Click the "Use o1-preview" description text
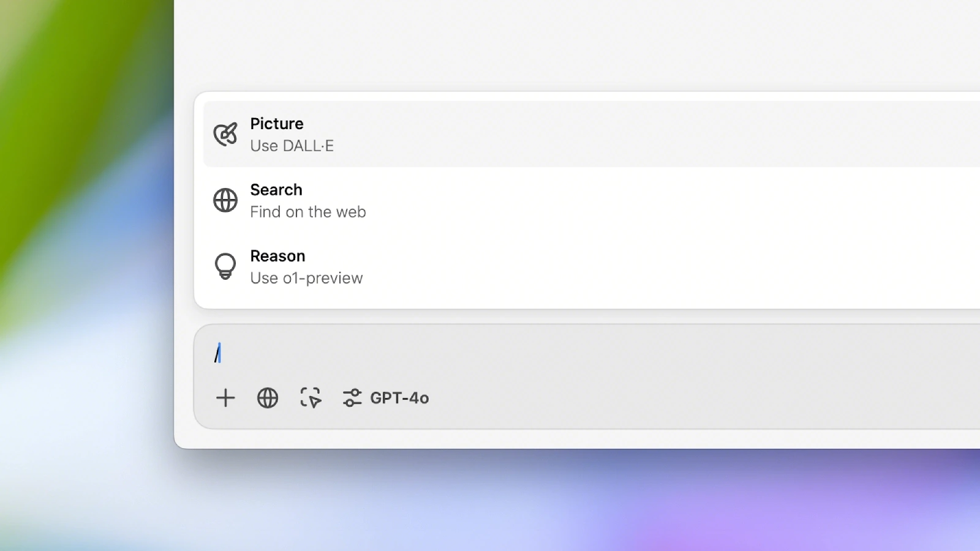Screen dimensions: 980x551 (x=306, y=279)
